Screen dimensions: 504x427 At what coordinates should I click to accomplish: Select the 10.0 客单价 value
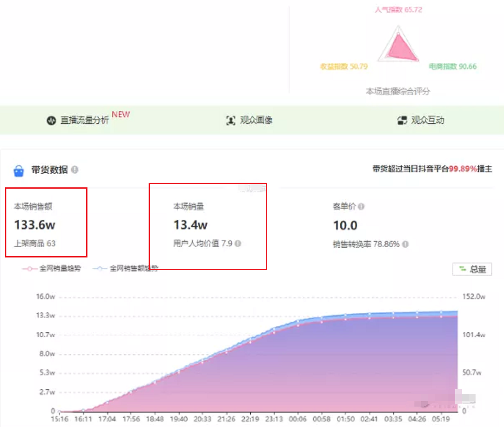[345, 226]
